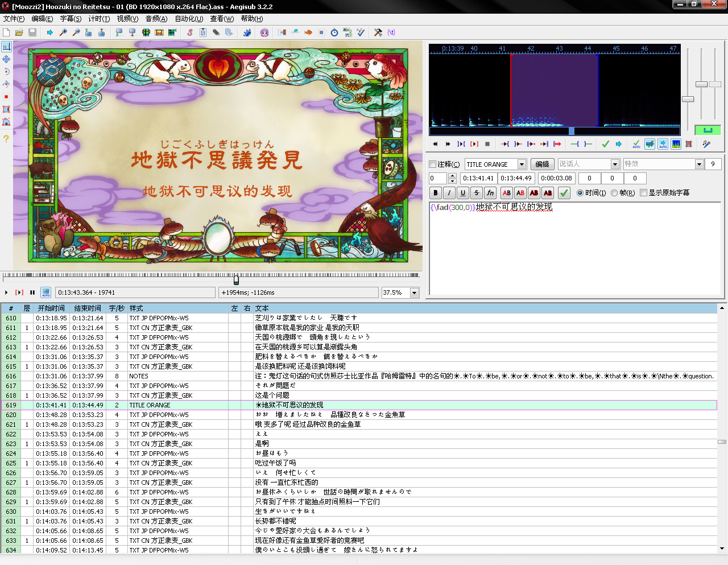The height and width of the screenshot is (565, 728).
Task: Open the 字幕(S) menu
Action: pyautogui.click(x=71, y=19)
